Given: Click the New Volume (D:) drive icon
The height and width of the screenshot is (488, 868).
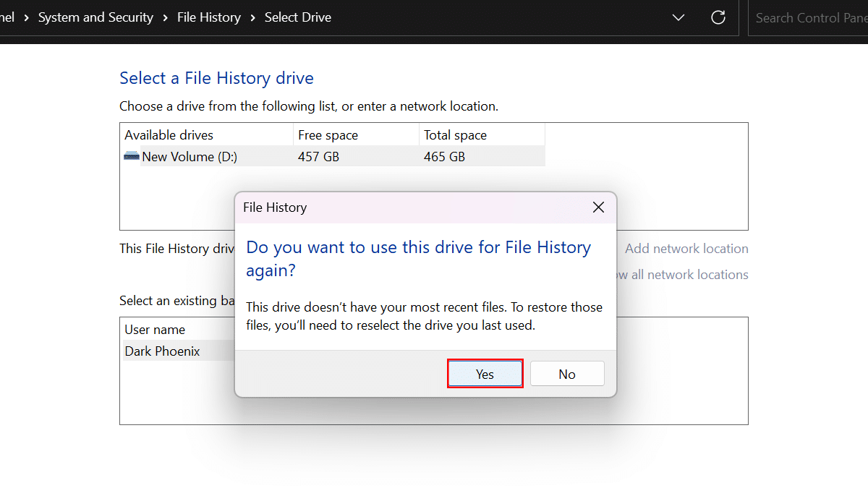Looking at the screenshot, I should pyautogui.click(x=131, y=156).
